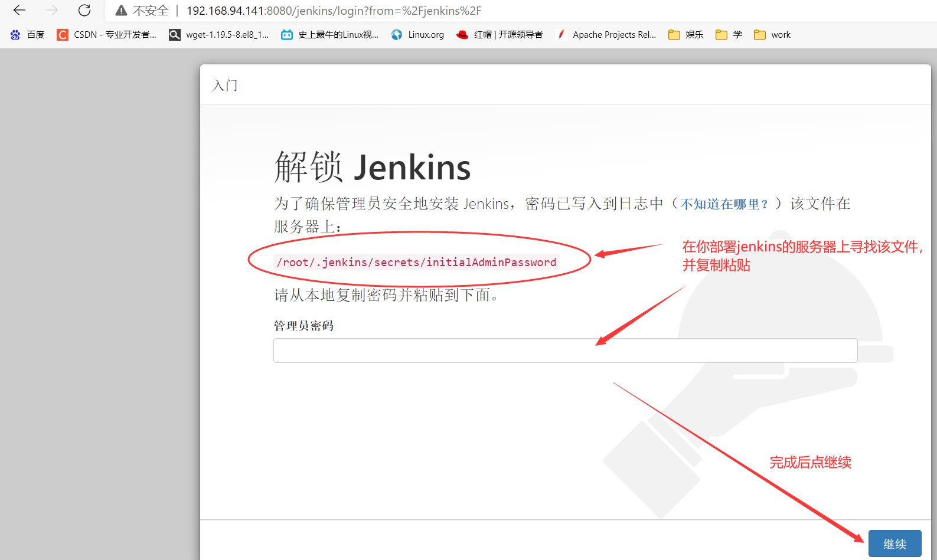937x560 pixels.
Task: Reload the page with refresh icon
Action: click(84, 11)
